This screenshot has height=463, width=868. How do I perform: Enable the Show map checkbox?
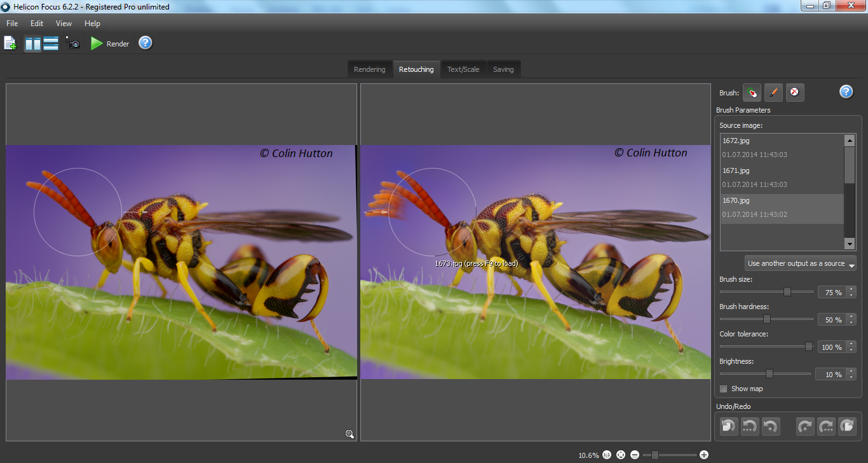pos(723,389)
